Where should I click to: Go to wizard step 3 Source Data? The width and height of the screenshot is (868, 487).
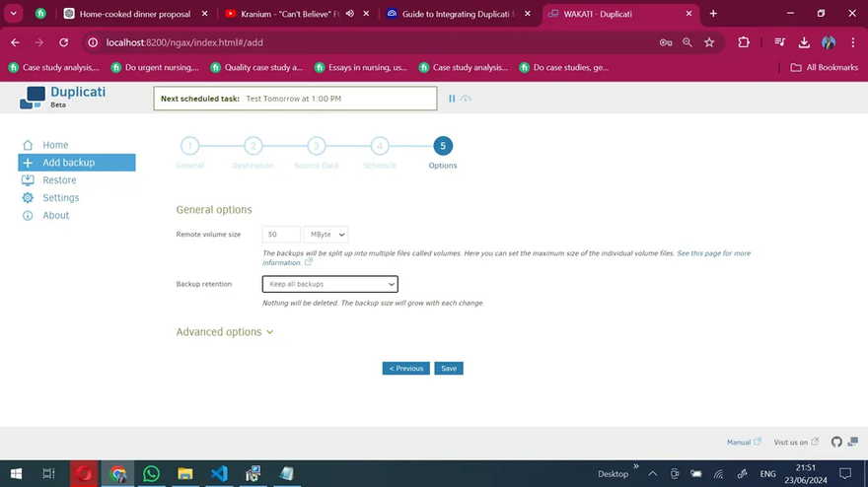click(x=316, y=147)
